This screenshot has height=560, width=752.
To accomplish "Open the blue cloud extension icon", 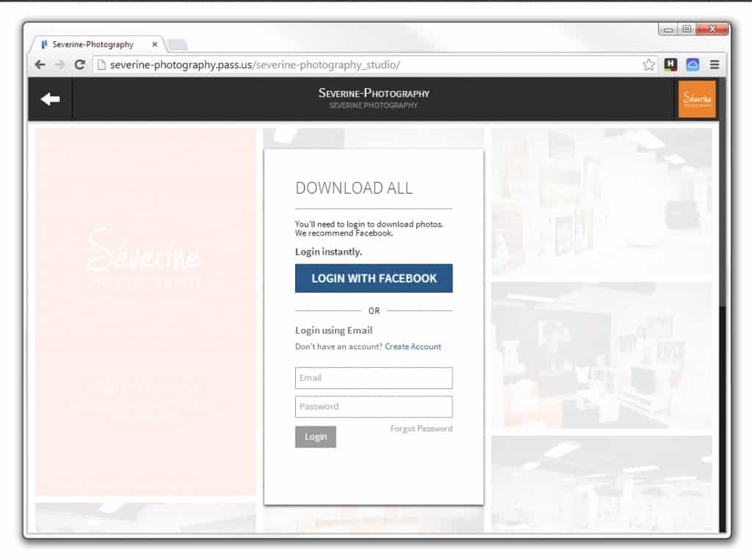I will point(692,65).
